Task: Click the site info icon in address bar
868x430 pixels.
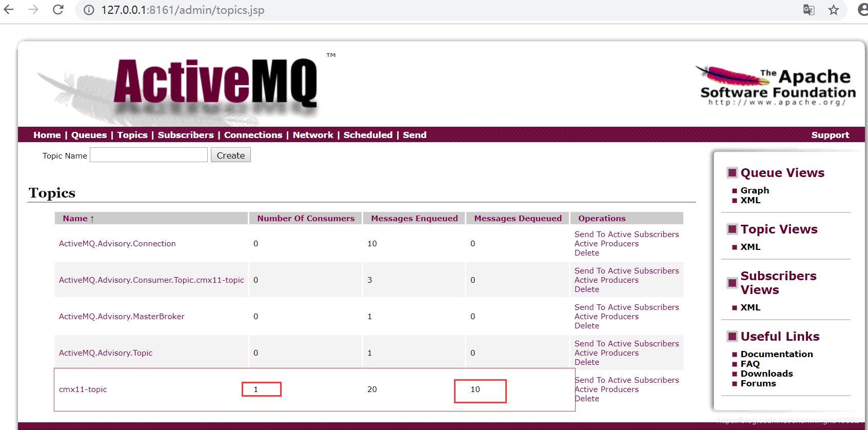Action: coord(89,10)
